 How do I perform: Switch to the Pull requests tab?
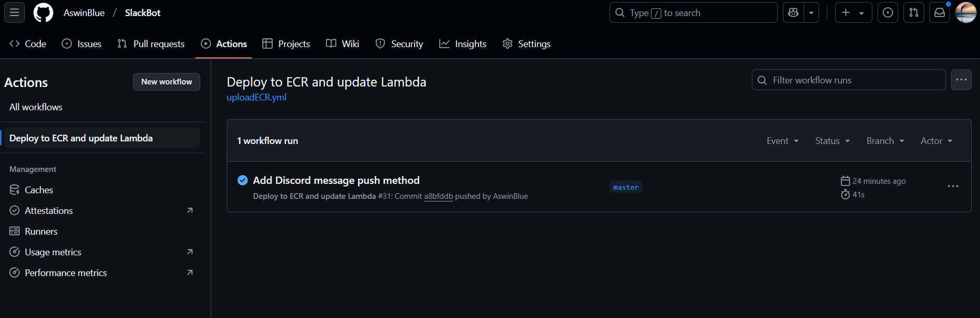(x=151, y=44)
